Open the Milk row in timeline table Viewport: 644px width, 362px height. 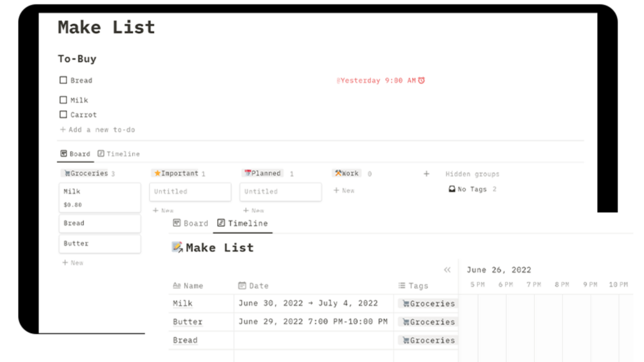tap(183, 303)
